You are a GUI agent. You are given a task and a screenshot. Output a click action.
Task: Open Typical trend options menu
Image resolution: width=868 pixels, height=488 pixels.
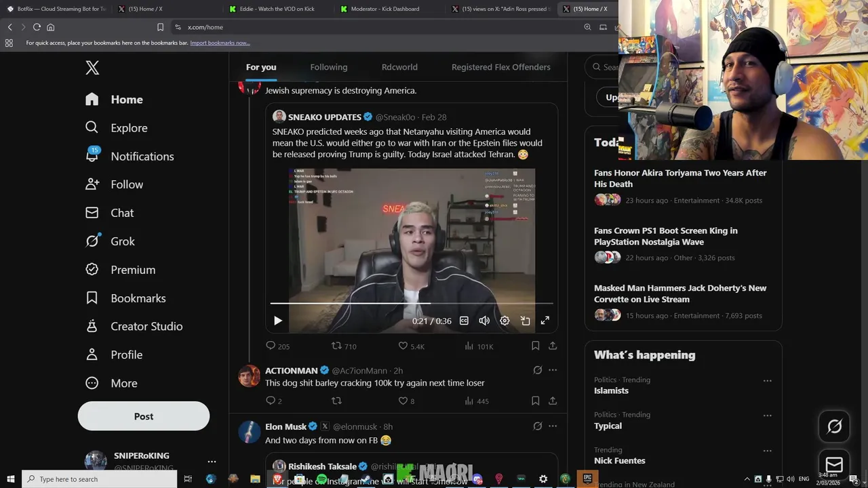(767, 415)
